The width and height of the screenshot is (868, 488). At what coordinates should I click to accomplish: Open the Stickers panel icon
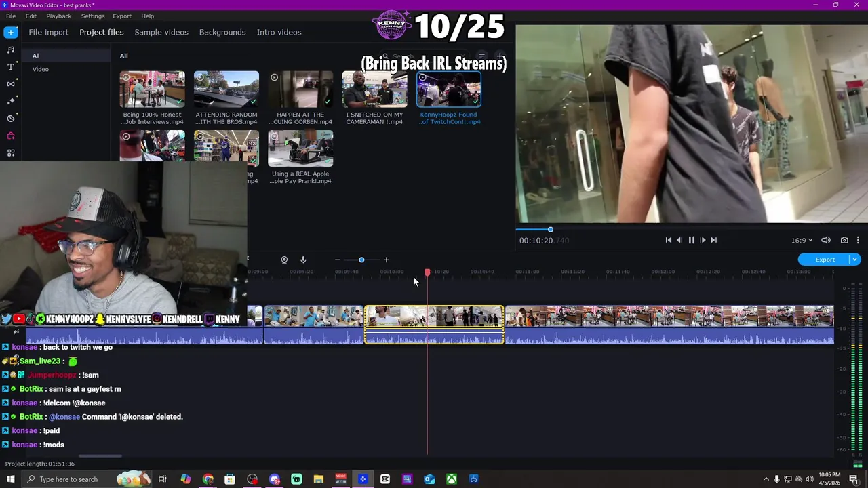pyautogui.click(x=11, y=119)
